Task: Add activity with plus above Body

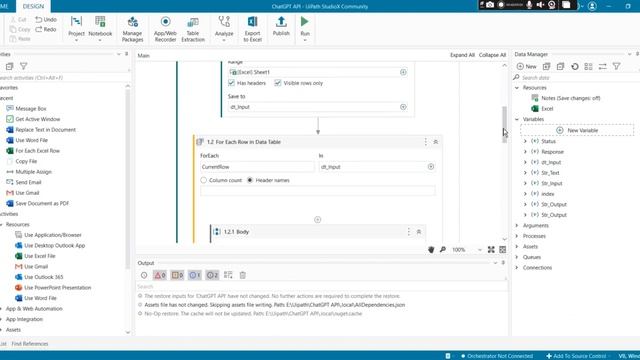Action: pos(318,220)
